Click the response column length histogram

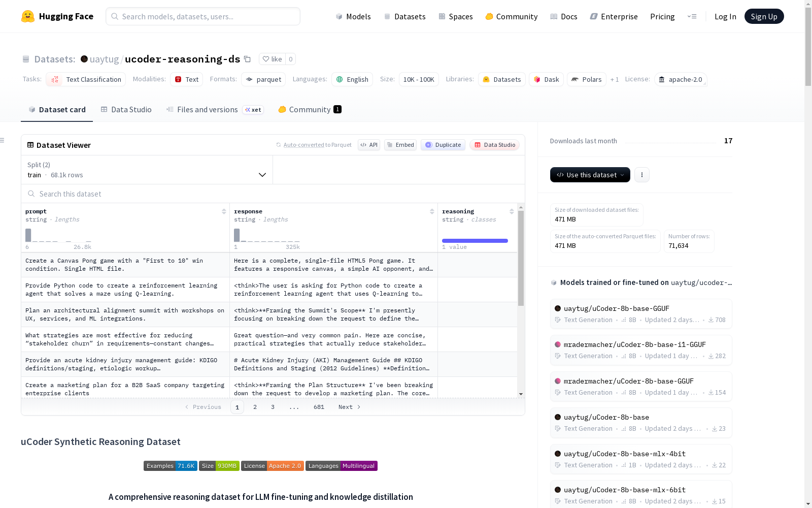tap(267, 235)
